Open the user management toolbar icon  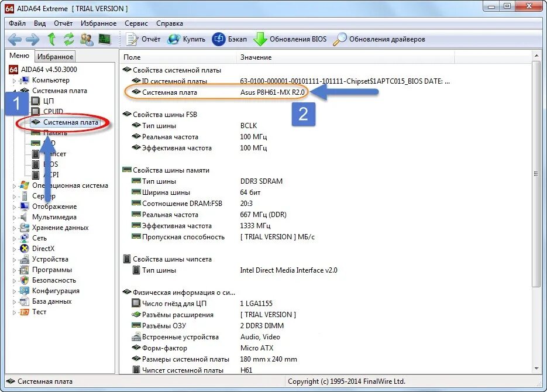click(x=87, y=39)
